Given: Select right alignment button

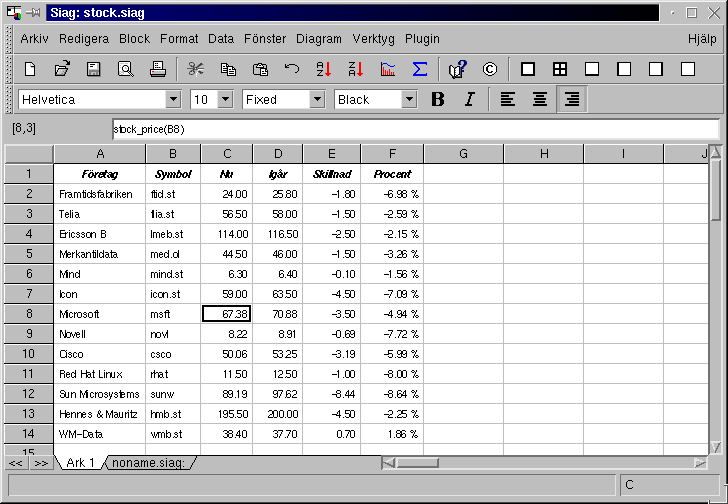Looking at the screenshot, I should tap(572, 99).
